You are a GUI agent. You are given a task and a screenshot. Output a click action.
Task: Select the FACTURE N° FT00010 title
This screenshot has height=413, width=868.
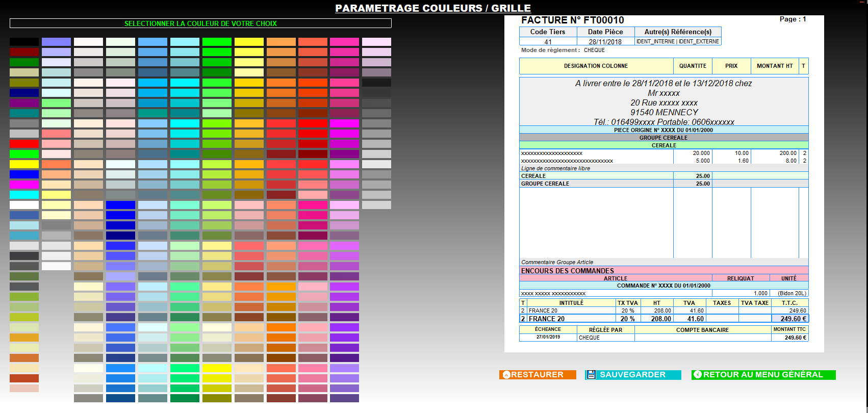pos(572,20)
